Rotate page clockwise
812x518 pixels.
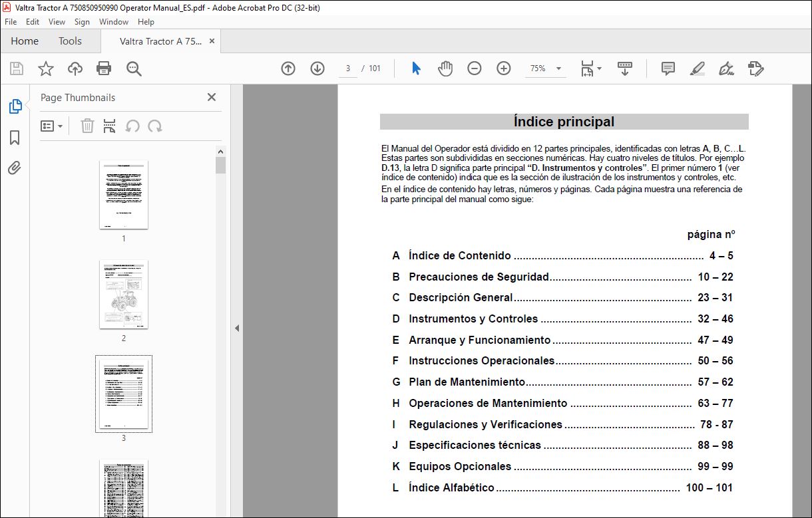[155, 126]
